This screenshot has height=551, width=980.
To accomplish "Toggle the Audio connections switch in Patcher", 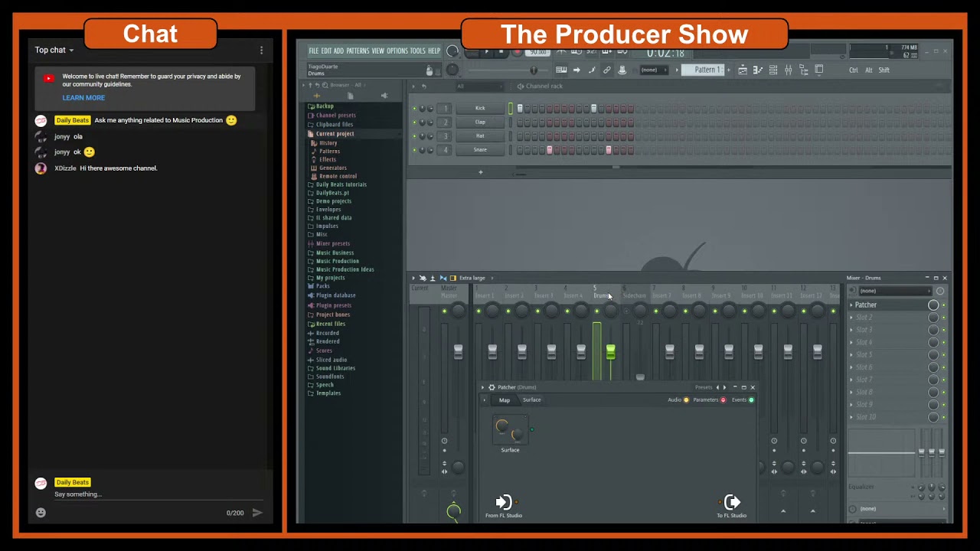I will click(x=686, y=400).
